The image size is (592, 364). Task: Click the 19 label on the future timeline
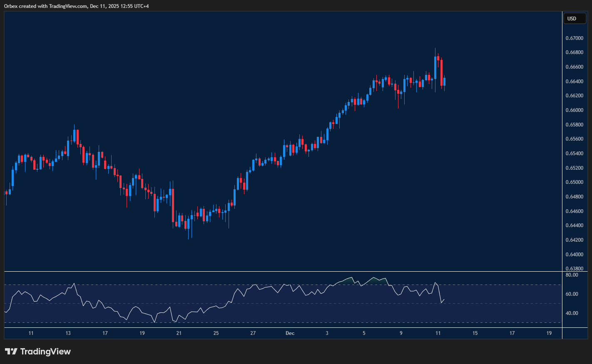pyautogui.click(x=549, y=333)
